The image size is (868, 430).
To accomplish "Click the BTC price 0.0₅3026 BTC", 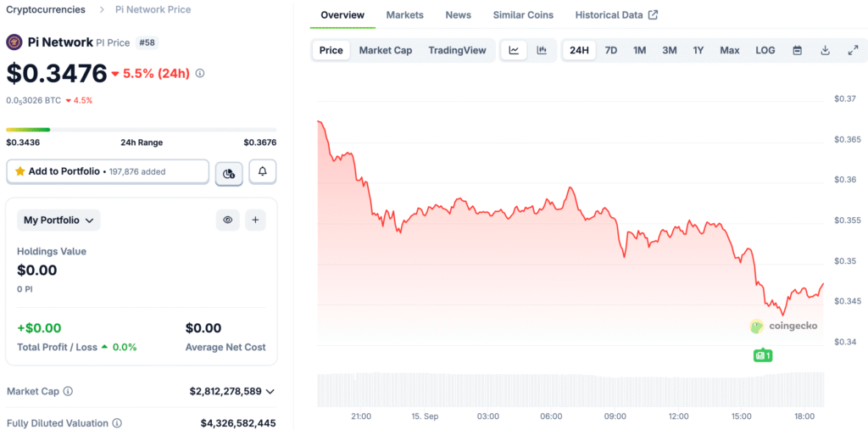I will click(x=34, y=101).
